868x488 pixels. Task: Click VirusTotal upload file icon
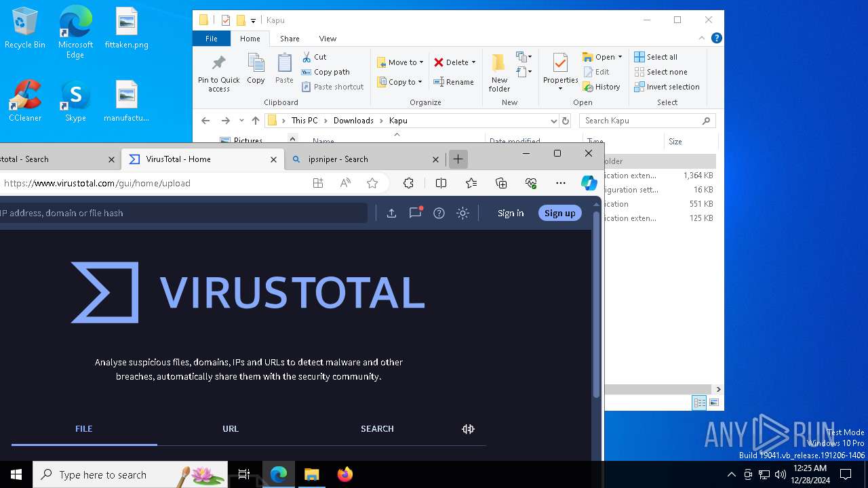pos(391,213)
